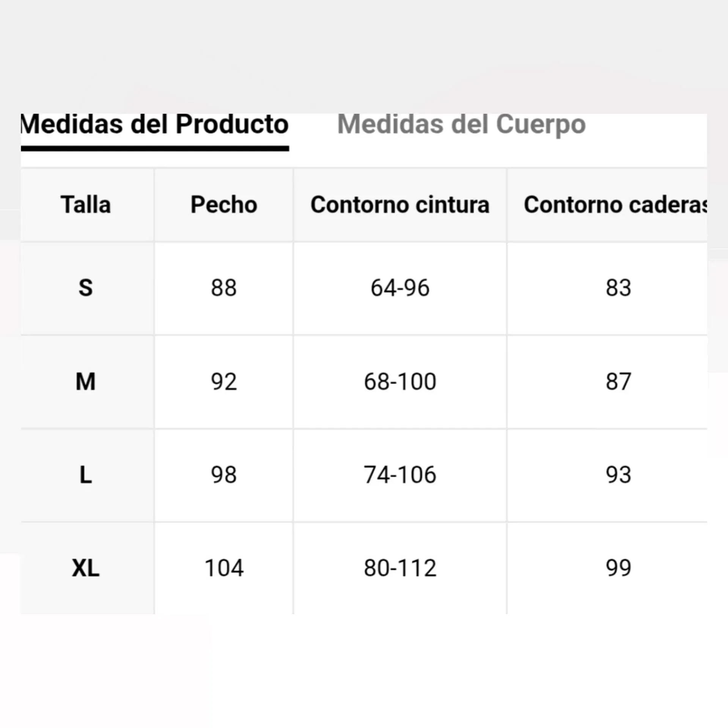This screenshot has height=728, width=728.
Task: Click the Pecho column header
Action: point(224,205)
